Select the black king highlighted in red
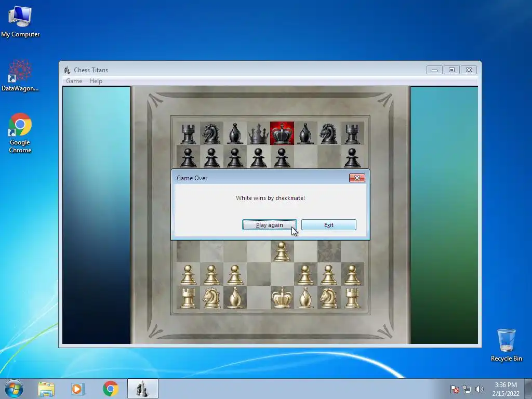 tap(282, 134)
